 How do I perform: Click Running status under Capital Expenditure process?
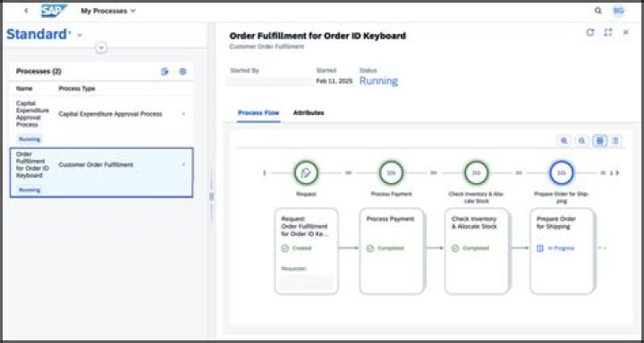[30, 139]
